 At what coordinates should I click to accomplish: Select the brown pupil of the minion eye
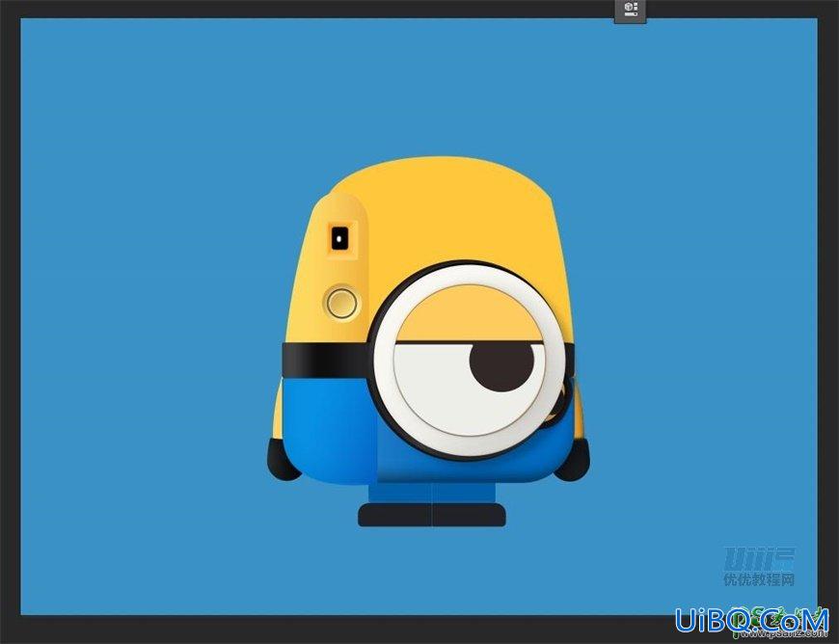point(501,367)
